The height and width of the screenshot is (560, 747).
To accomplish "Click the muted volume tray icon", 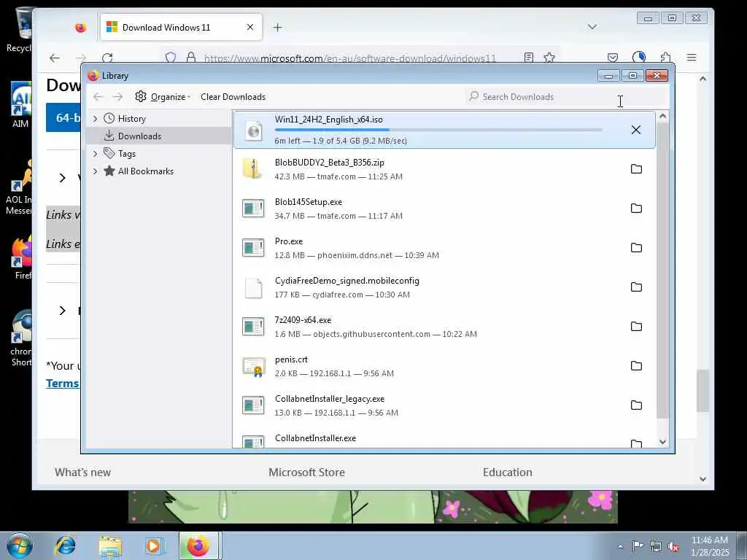I will point(673,546).
